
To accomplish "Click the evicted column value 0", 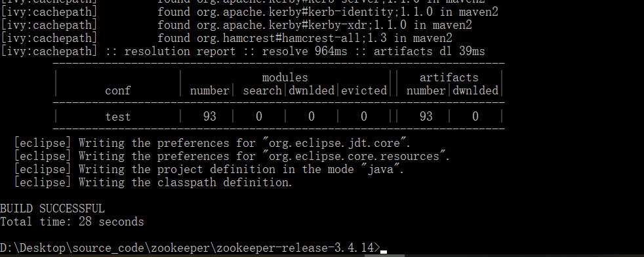I will 364,117.
